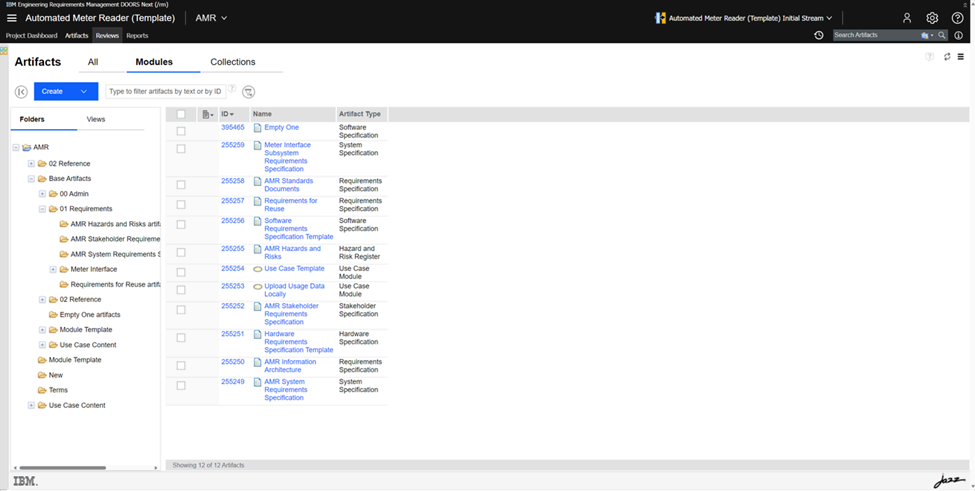Switch to the Project Dashboard menu
Screen dimensions: 975x491
pyautogui.click(x=32, y=35)
